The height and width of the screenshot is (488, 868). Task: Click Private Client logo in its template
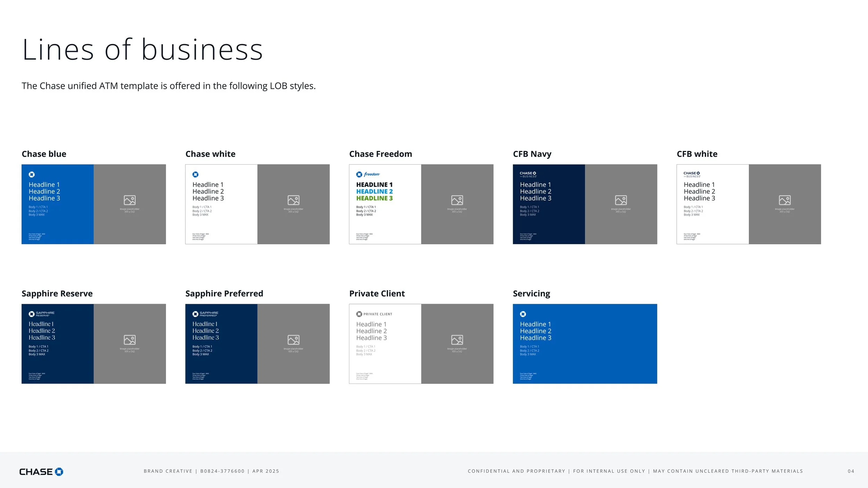tap(374, 314)
